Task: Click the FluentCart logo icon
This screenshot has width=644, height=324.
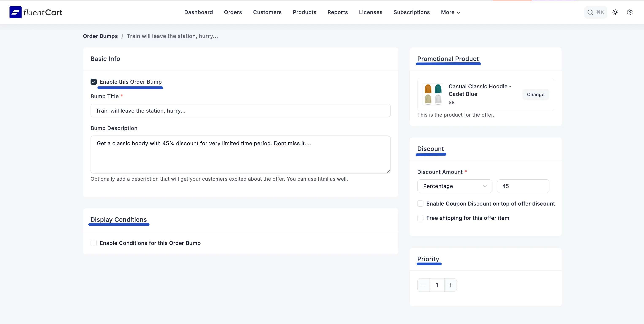Action: coord(15,12)
